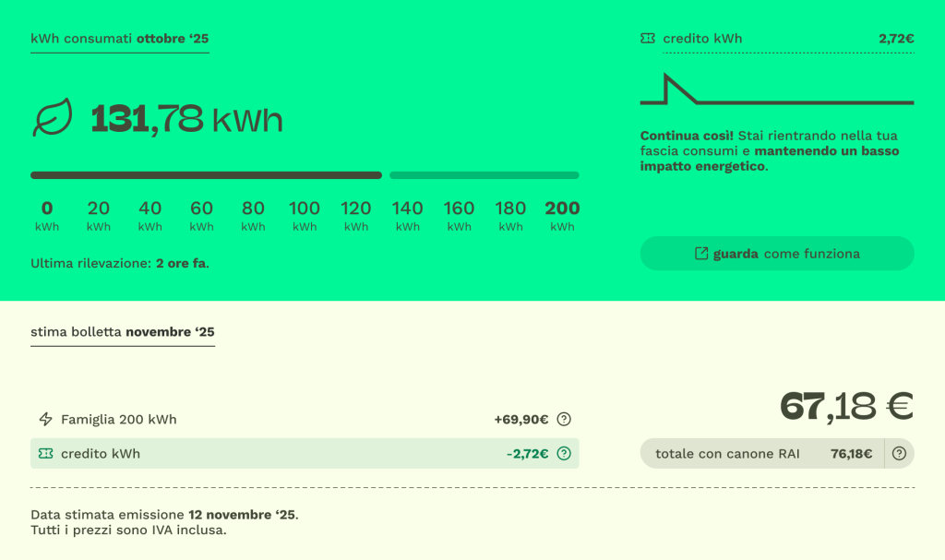The height and width of the screenshot is (560, 945).
Task: Click the 120 kWh scale label
Action: (355, 216)
